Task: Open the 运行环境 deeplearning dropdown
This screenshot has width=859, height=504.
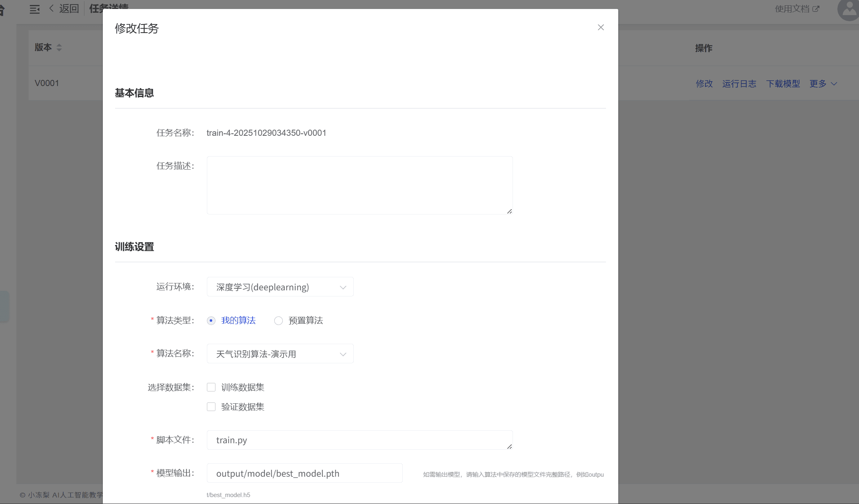Action: point(280,287)
